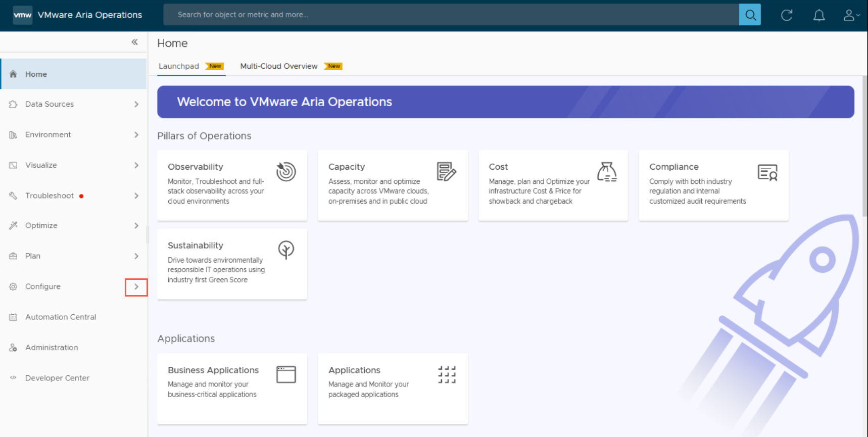Expand the Troubleshoot menu chevron
Viewport: 868px width, 437px height.
click(136, 196)
